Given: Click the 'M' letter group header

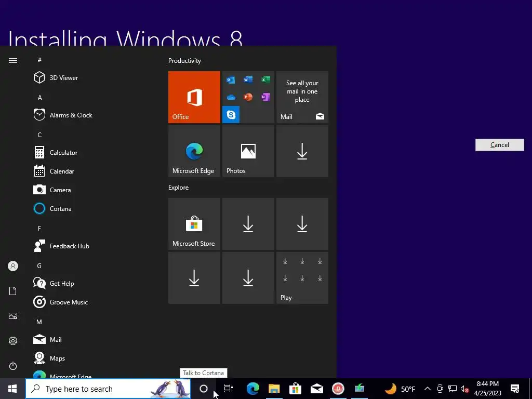Looking at the screenshot, I should (39, 322).
